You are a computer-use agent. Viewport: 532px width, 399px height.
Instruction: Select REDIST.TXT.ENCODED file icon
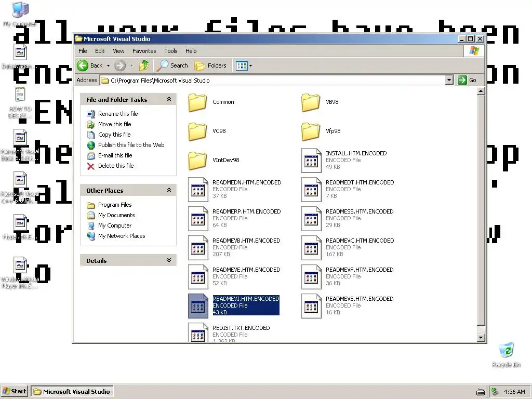pyautogui.click(x=198, y=332)
